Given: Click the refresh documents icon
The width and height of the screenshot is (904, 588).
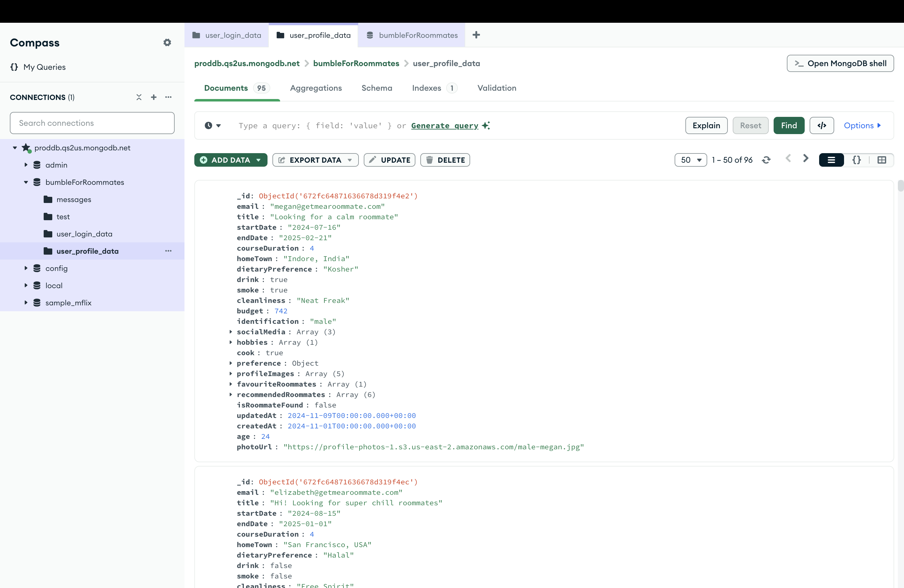Looking at the screenshot, I should (766, 160).
